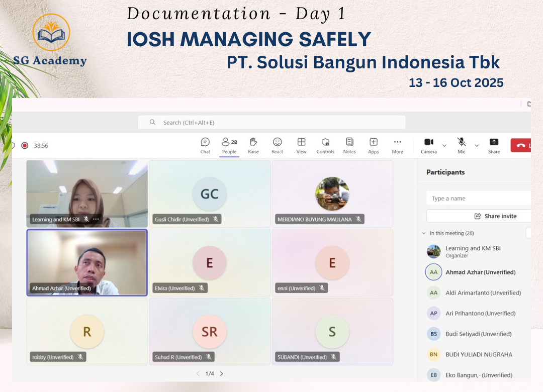Open the Chat panel
Screen dimensions: 543x392
coord(205,145)
